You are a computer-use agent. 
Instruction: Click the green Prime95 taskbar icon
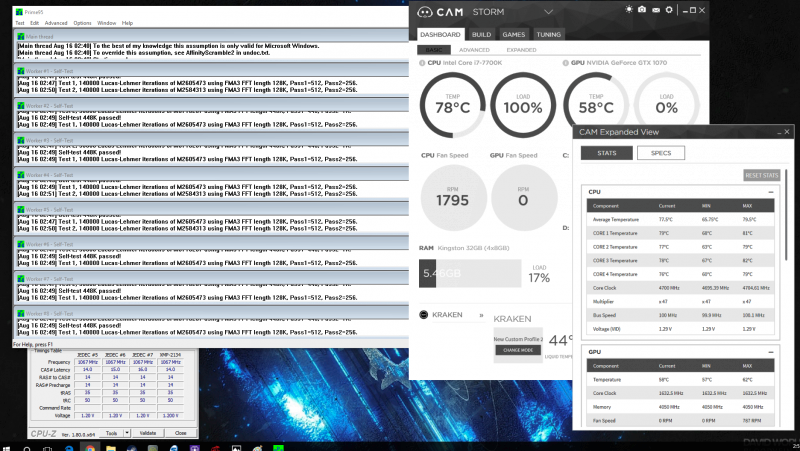pyautogui.click(x=278, y=448)
